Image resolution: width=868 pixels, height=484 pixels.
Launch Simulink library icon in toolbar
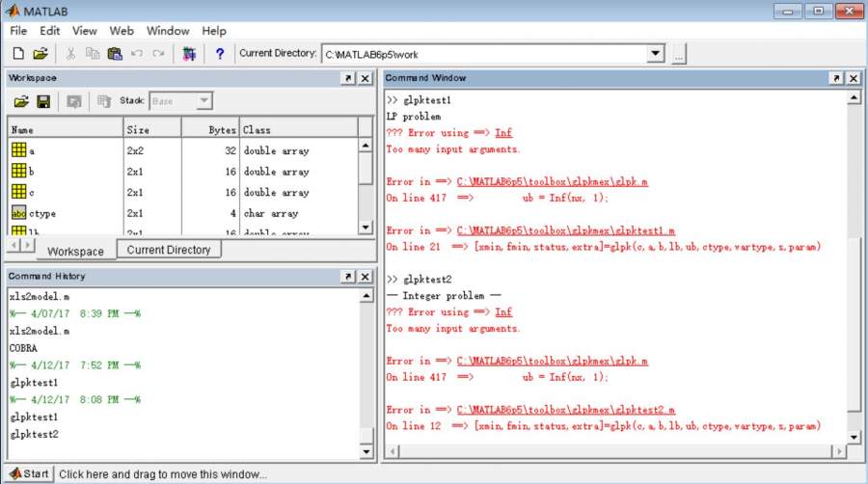189,54
